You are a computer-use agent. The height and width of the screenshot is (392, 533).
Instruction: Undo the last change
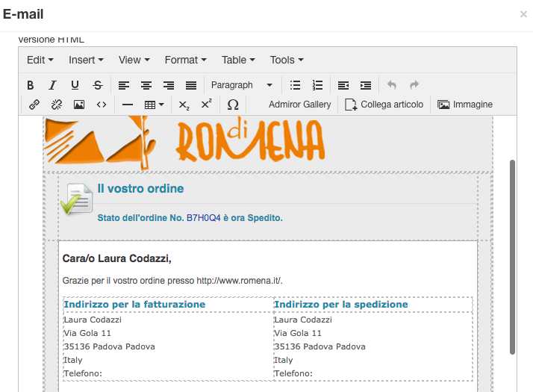click(392, 85)
